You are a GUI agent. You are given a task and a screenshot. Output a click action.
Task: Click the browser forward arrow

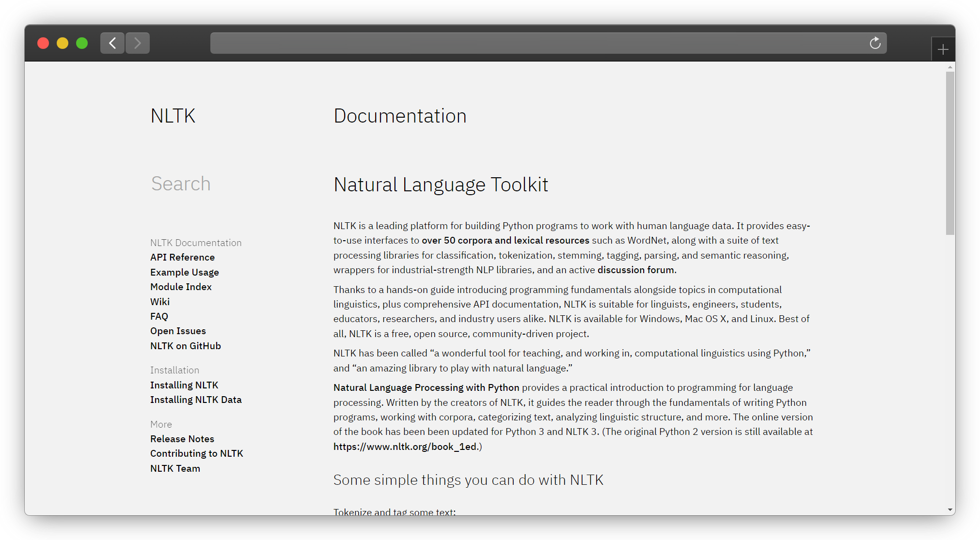coord(138,43)
